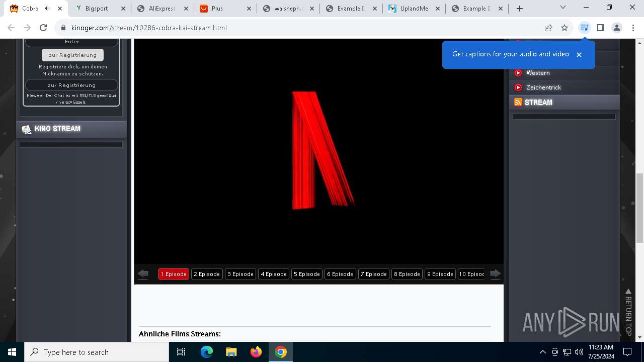Click the red play icon beside Western
644x362 pixels.
point(518,73)
